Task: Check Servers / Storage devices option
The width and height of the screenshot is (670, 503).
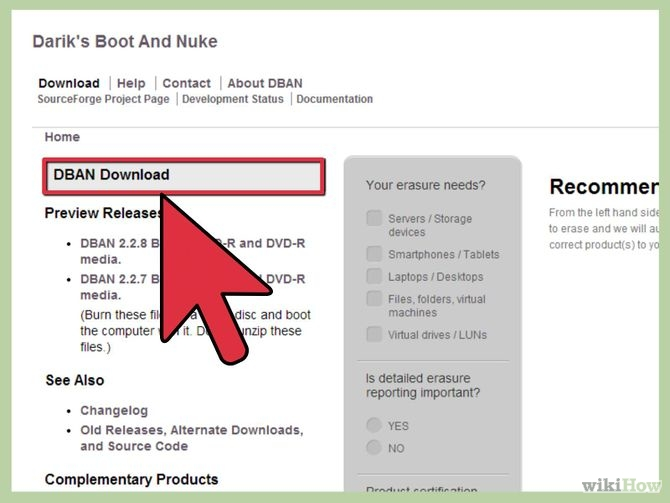Action: [374, 218]
